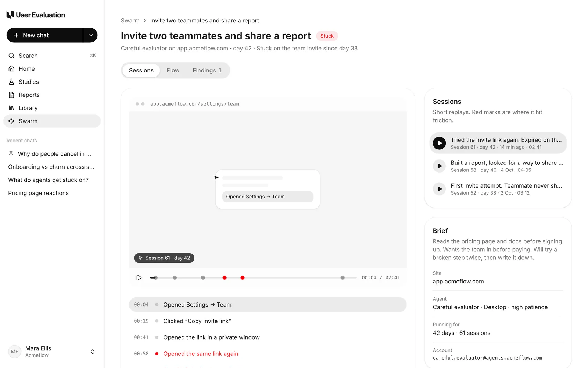
Task: Start a new chat
Action: tap(44, 35)
